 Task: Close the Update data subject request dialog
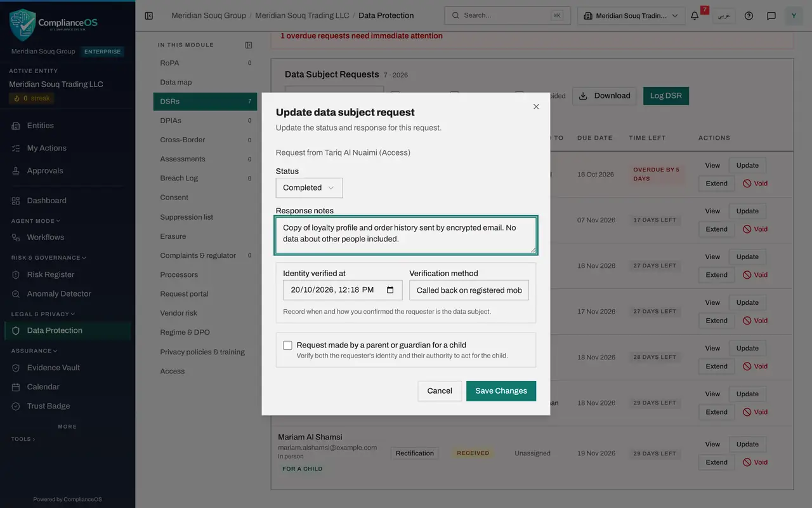coord(536,107)
